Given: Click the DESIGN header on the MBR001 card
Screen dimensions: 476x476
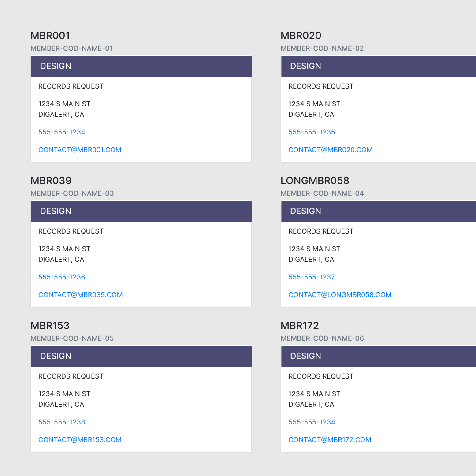Looking at the screenshot, I should [56, 66].
